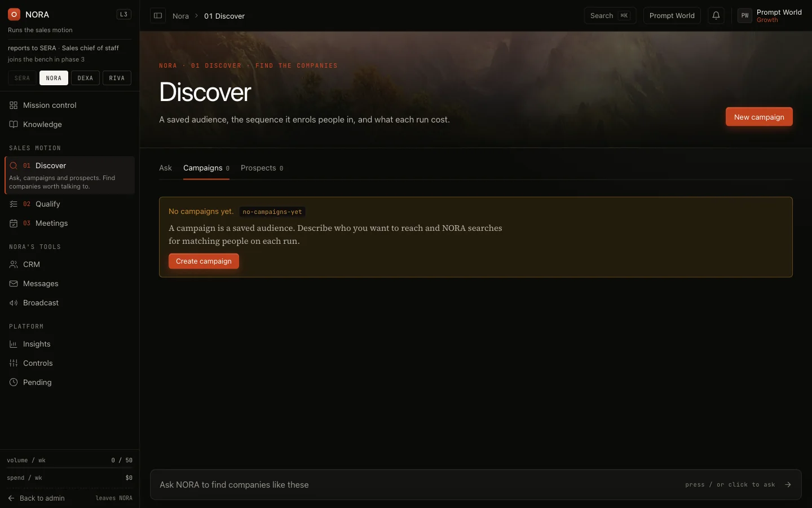The image size is (812, 508).
Task: Click the volume / wk meter label
Action: [26, 460]
